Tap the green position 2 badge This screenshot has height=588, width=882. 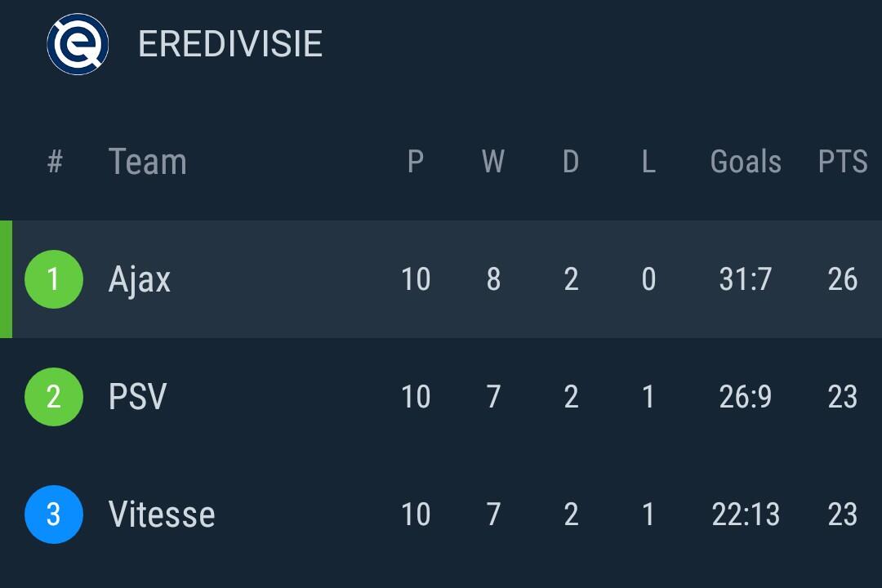point(54,397)
